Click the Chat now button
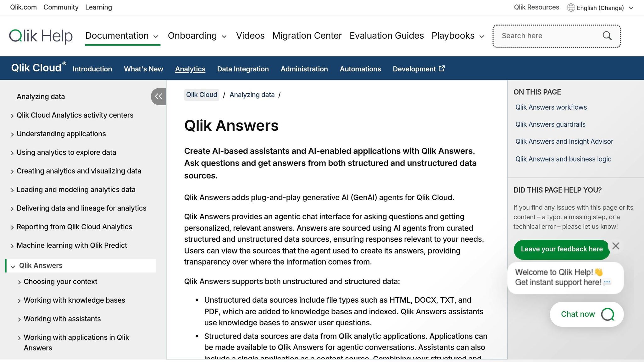 (x=587, y=314)
